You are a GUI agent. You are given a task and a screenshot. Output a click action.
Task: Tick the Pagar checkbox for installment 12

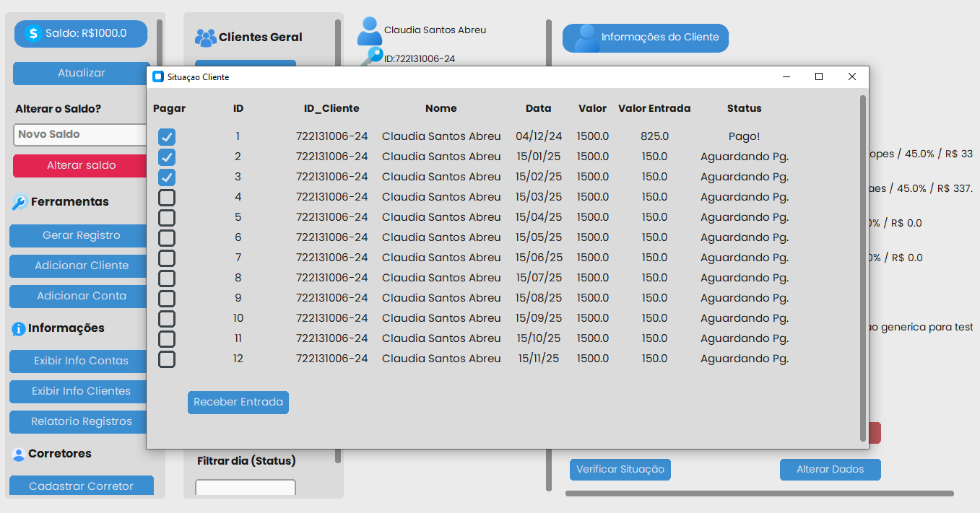(167, 359)
